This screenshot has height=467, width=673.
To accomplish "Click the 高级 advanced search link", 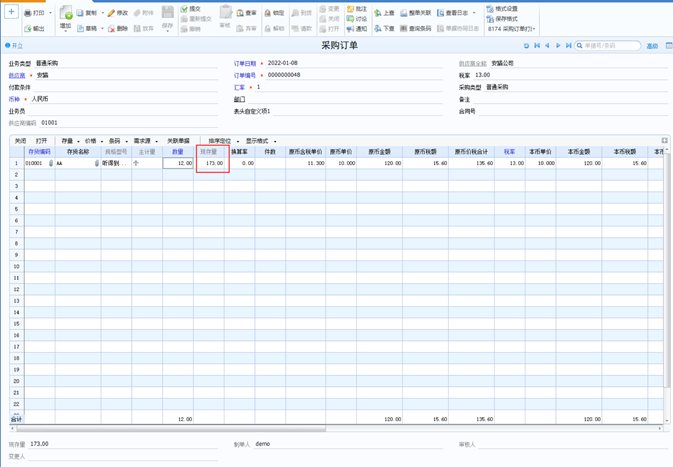I will click(x=652, y=46).
